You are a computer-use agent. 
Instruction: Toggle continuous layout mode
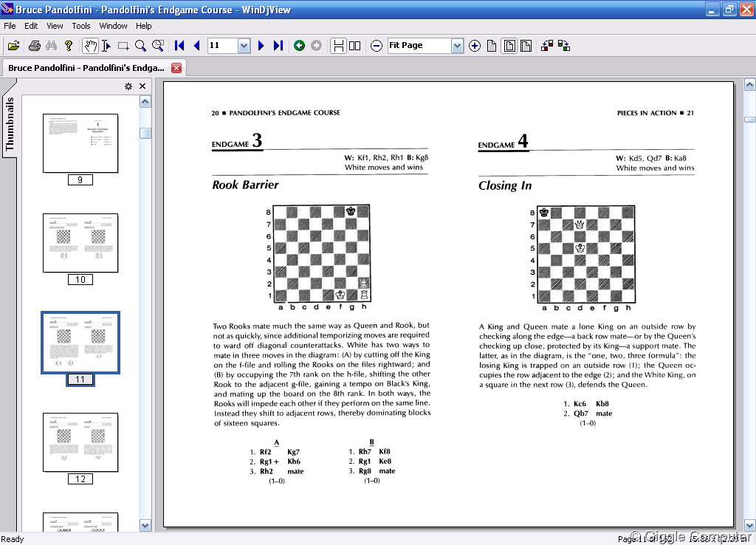pyautogui.click(x=338, y=46)
